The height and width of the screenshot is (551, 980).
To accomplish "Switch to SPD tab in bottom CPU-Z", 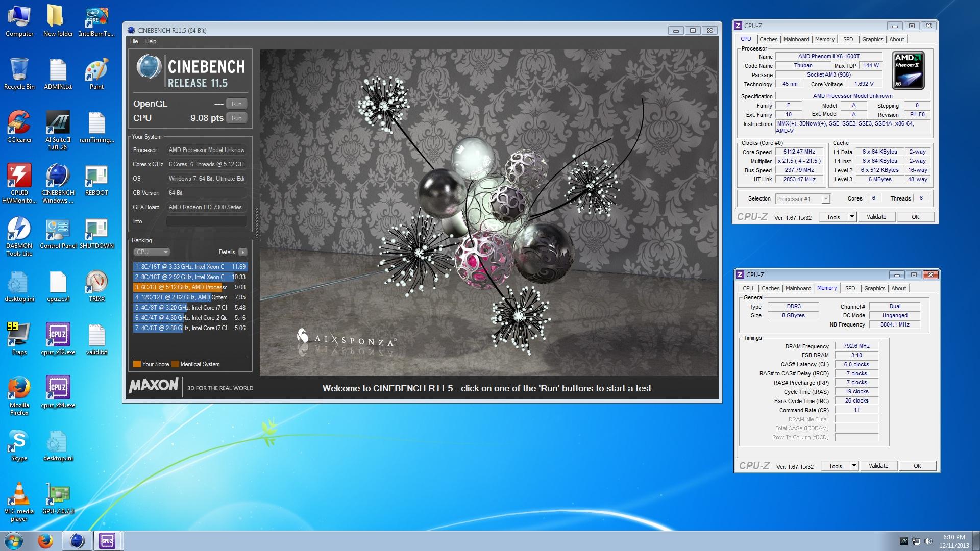I will [850, 288].
